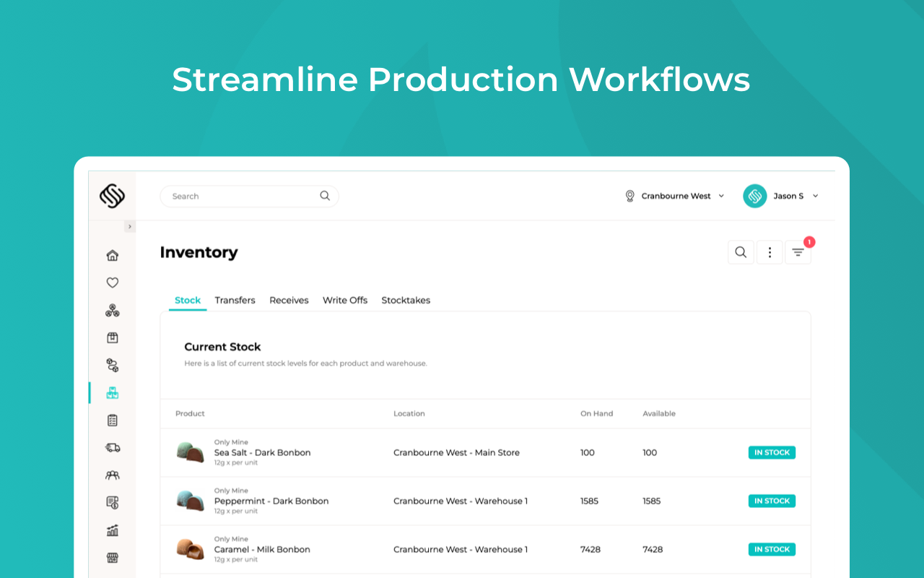
Task: Click the Peppermint bonbon thumbnail
Action: point(191,501)
